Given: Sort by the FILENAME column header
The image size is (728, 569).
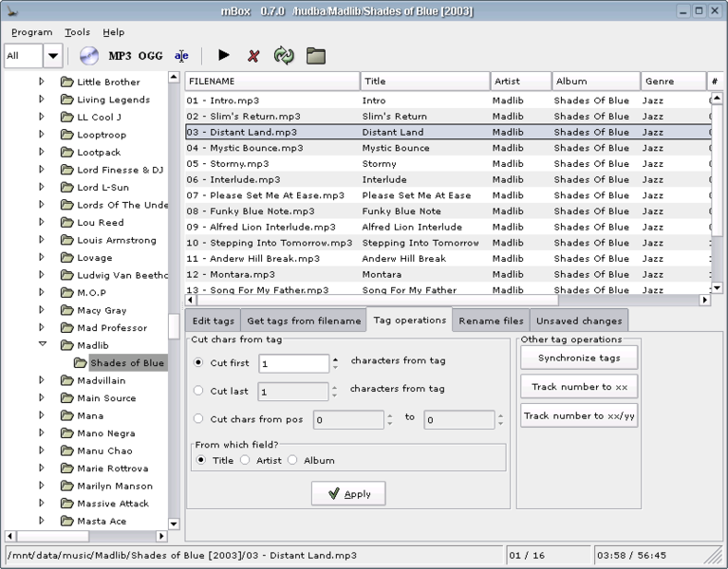Looking at the screenshot, I should click(x=272, y=82).
